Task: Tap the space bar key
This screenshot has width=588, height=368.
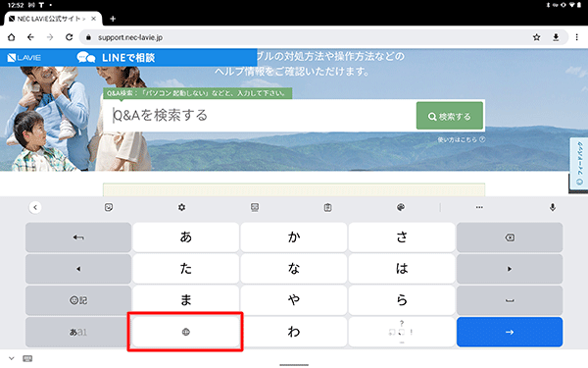Action: pyautogui.click(x=510, y=300)
